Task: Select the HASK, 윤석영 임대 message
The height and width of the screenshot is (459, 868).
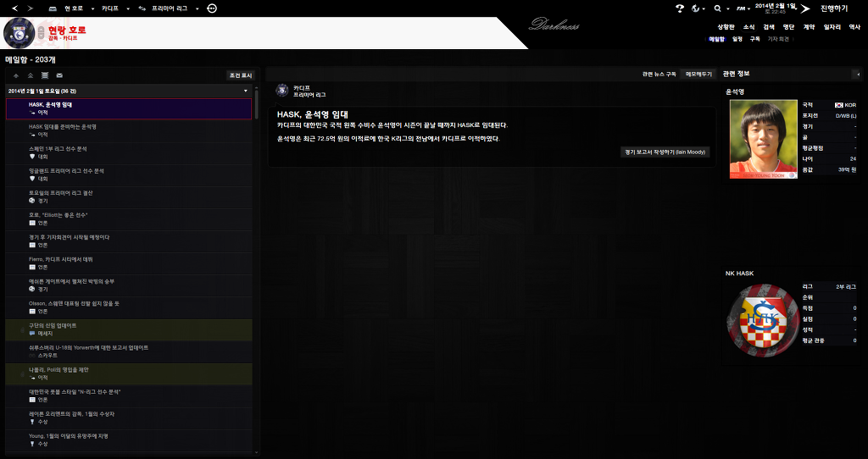Action: [129, 109]
